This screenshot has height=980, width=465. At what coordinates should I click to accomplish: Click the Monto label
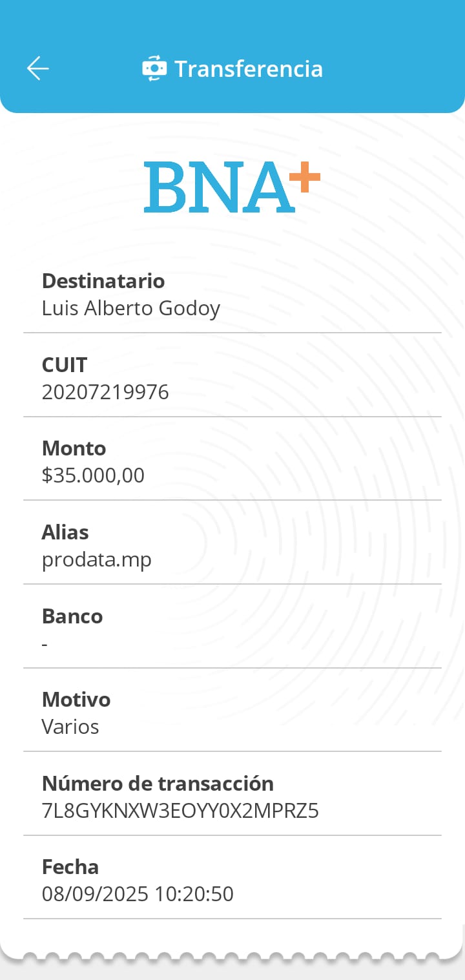74,448
